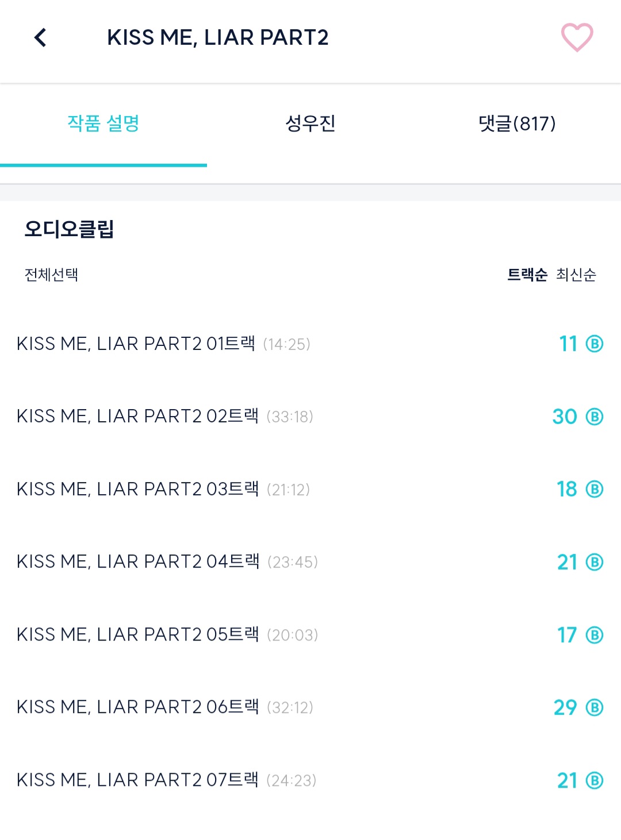Open KISS ME, LIAR PART2 02트랙

137,416
